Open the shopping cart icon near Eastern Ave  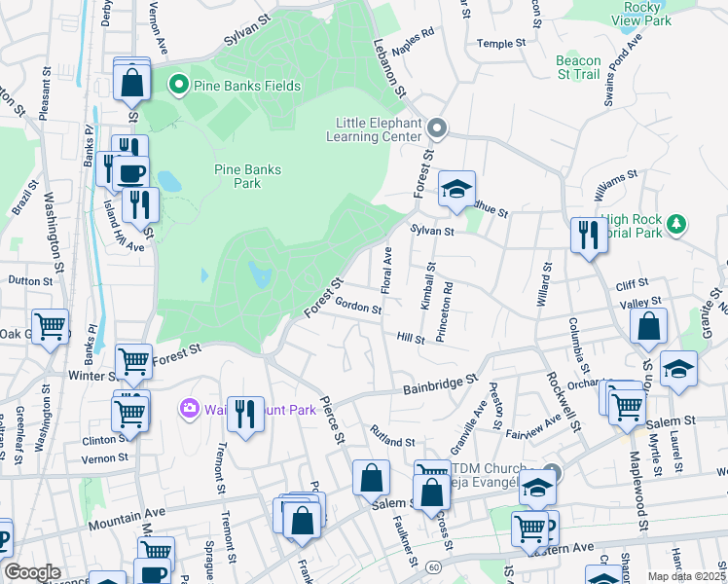point(529,529)
